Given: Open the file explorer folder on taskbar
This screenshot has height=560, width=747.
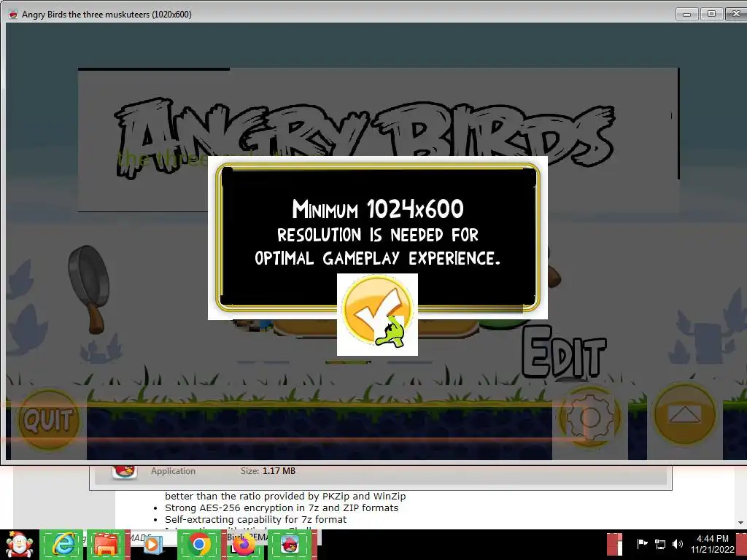Looking at the screenshot, I should [x=107, y=545].
